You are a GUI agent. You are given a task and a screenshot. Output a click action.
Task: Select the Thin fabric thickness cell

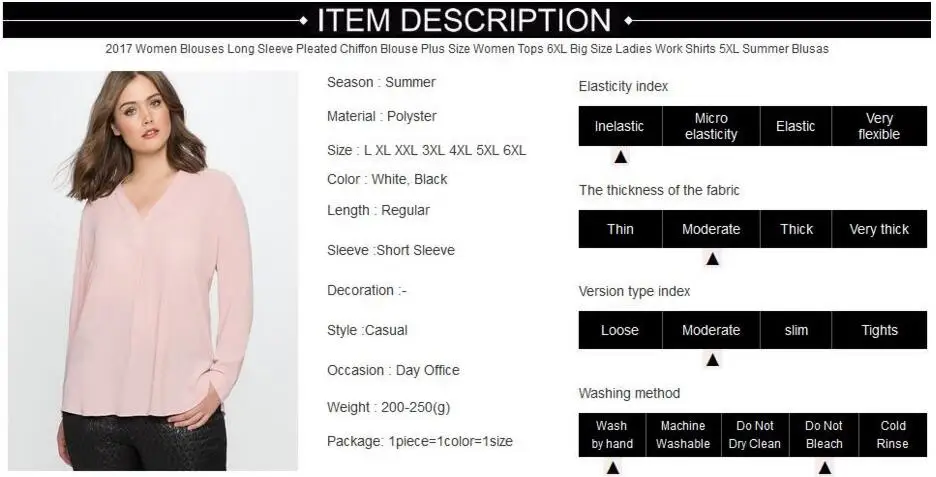tap(620, 229)
